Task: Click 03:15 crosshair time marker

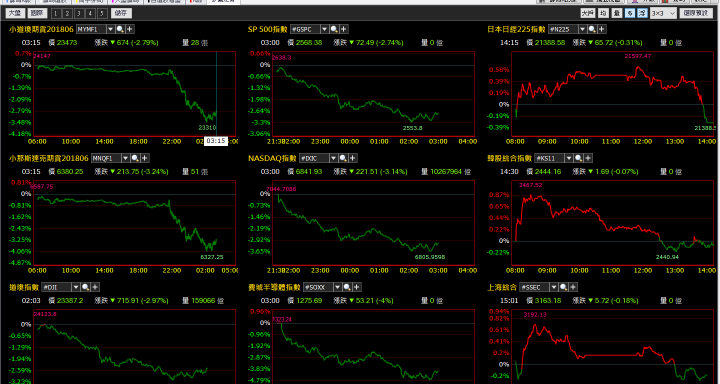Action: (x=216, y=141)
